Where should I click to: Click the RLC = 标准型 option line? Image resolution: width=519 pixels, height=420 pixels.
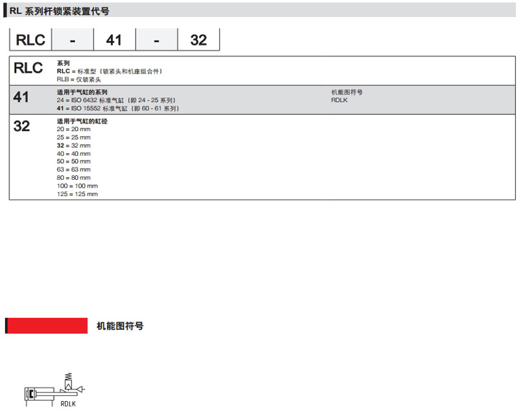[x=109, y=71]
